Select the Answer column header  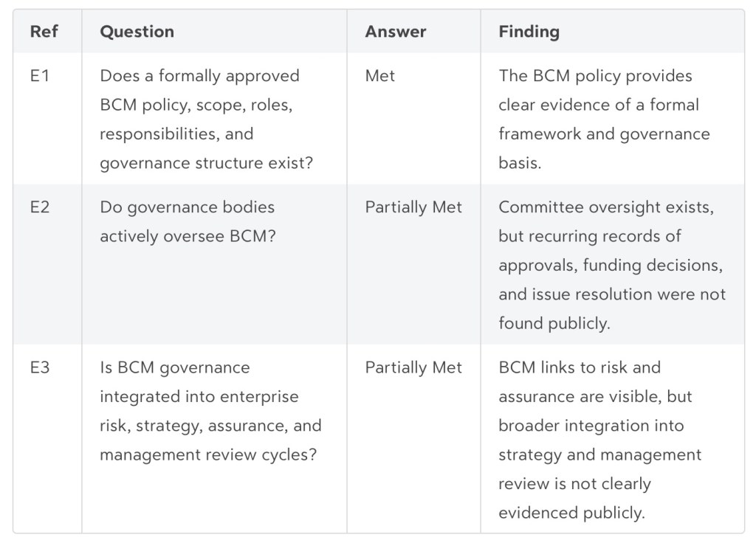[395, 32]
